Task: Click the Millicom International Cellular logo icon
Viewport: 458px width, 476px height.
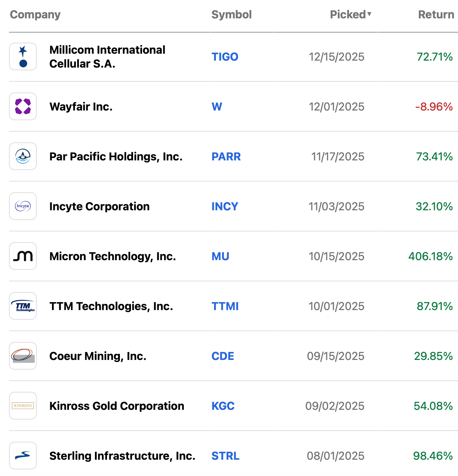Action: 23,56
